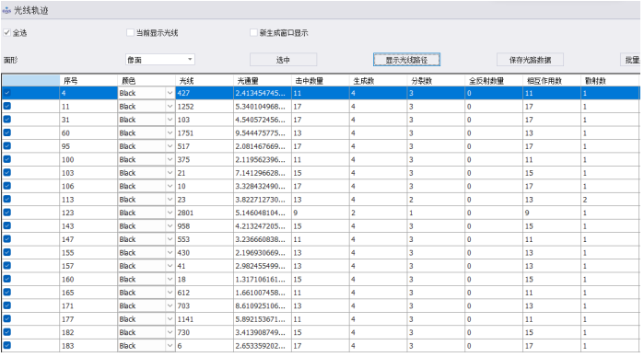The width and height of the screenshot is (644, 357).
Task: Enable the 新生成窗口显示 checkbox
Action: pyautogui.click(x=253, y=32)
